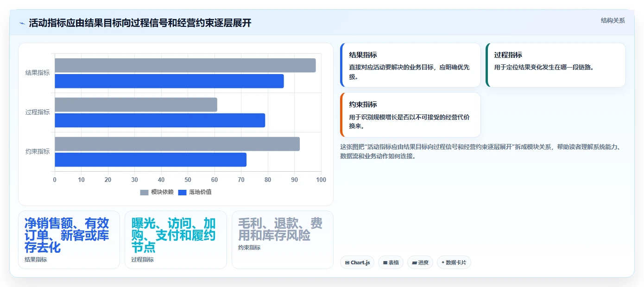644x287 pixels.
Task: Select the gray 约束指标 bar
Action: 177,144
